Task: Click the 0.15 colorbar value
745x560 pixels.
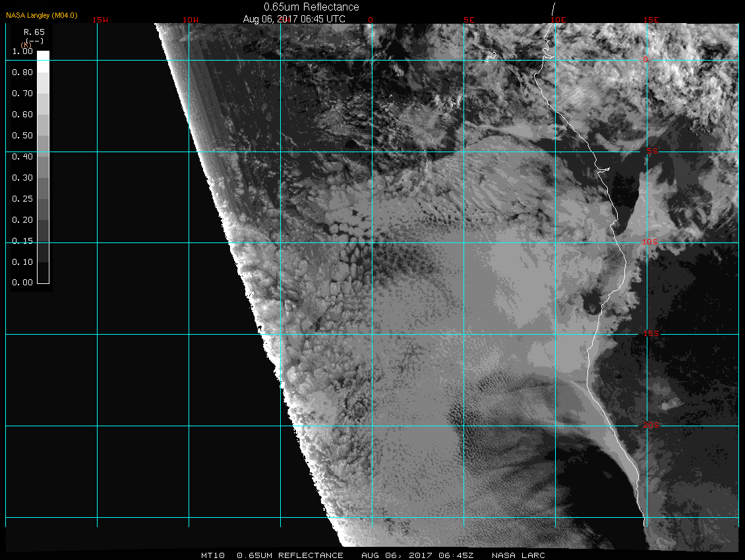Action: [22, 241]
